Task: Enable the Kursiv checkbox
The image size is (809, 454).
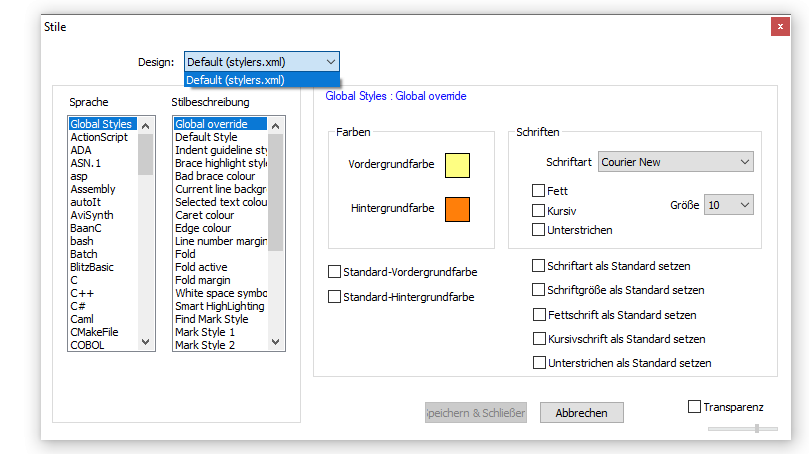Action: click(x=538, y=210)
